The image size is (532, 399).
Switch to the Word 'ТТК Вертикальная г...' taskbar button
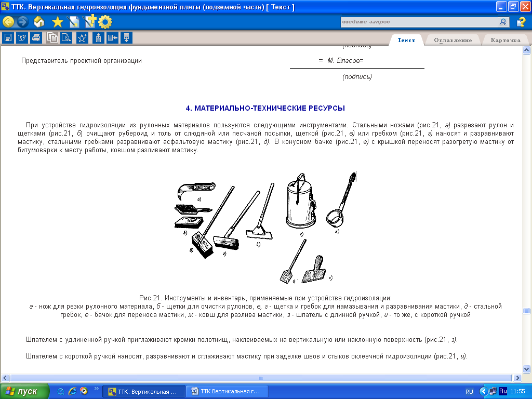(x=227, y=392)
